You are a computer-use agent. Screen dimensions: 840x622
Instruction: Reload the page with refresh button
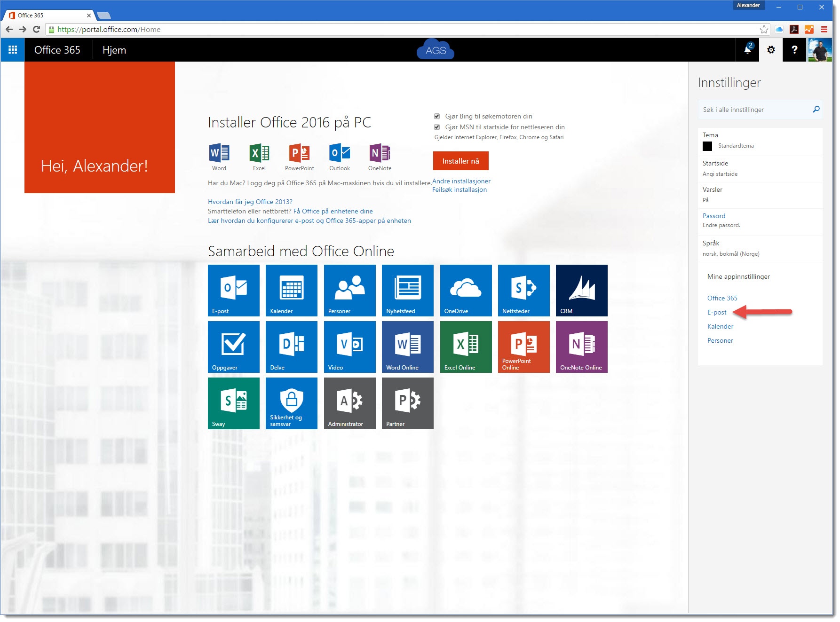point(36,29)
